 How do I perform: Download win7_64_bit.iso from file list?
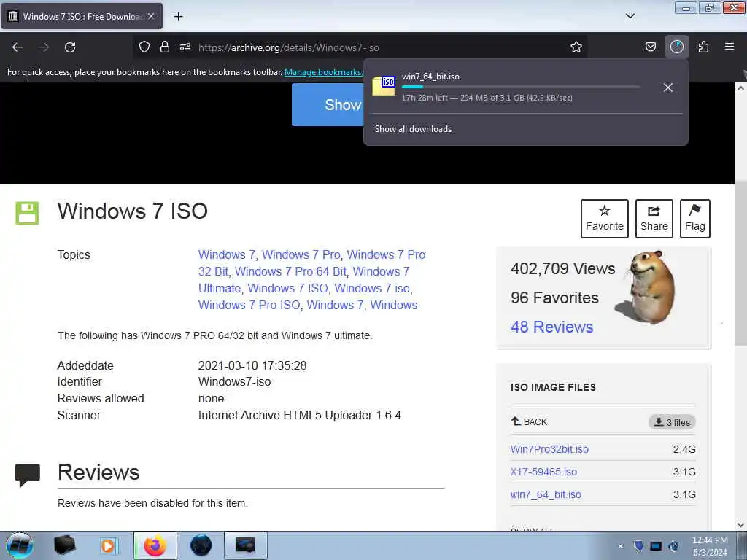pyautogui.click(x=546, y=495)
